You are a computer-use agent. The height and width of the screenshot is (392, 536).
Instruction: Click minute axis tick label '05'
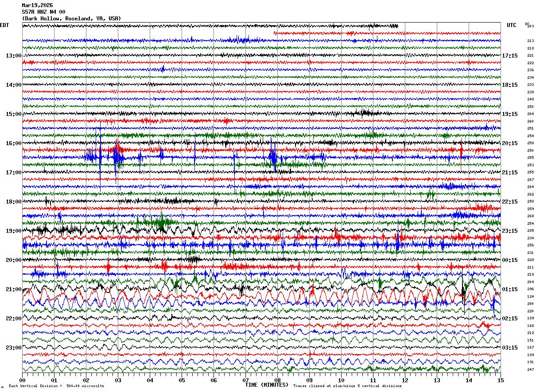click(182, 380)
